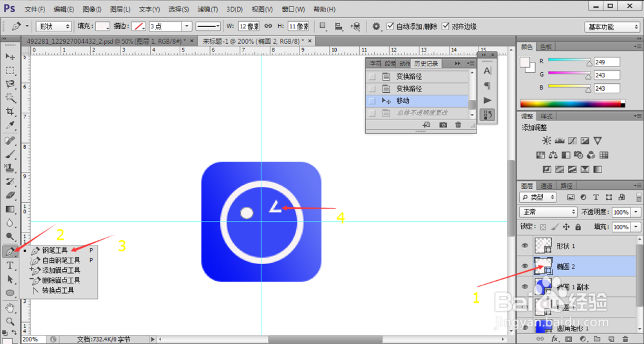The width and height of the screenshot is (644, 344).
Task: Open the 形状 tool mode dropdown
Action: coord(54,26)
